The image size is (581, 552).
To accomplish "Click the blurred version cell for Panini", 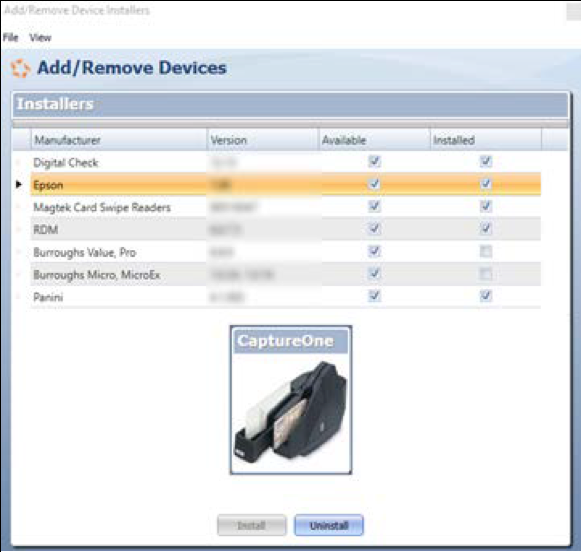I will [x=263, y=297].
